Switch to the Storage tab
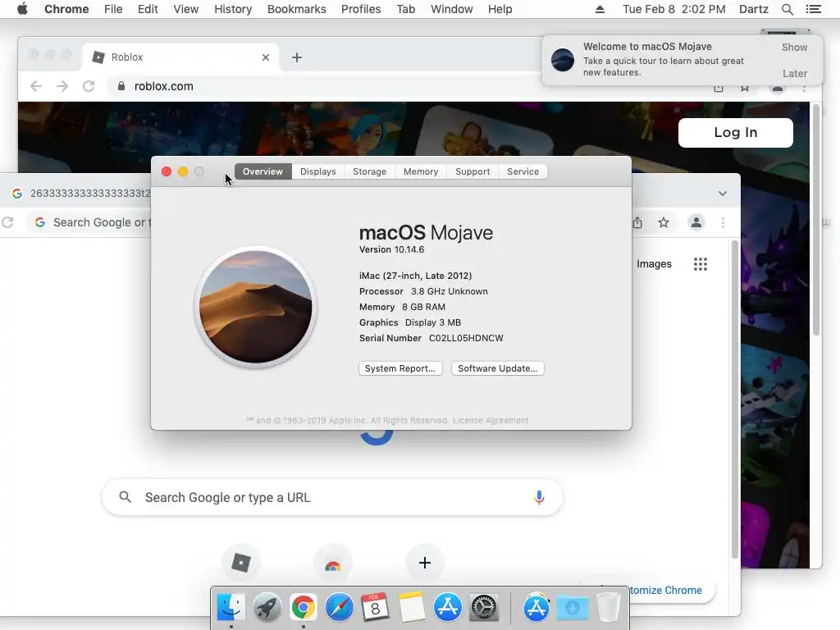Image resolution: width=840 pixels, height=630 pixels. click(x=369, y=171)
